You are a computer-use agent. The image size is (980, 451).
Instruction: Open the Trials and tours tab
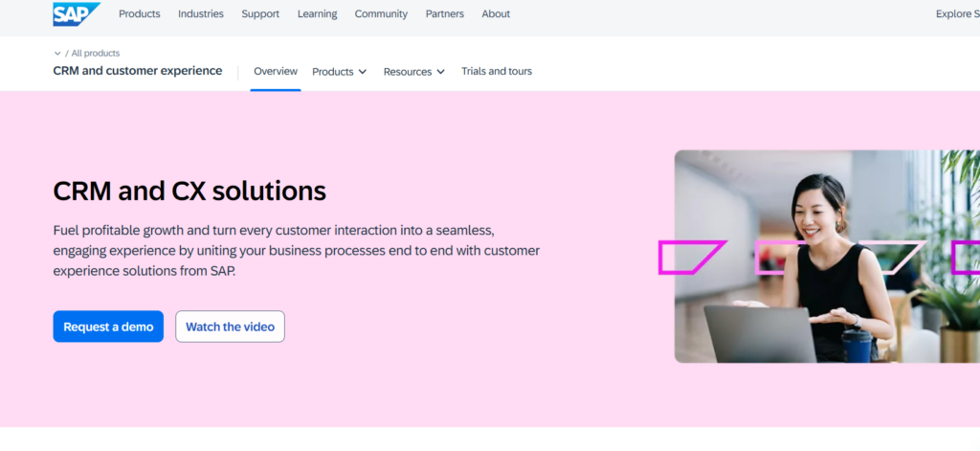pyautogui.click(x=497, y=72)
